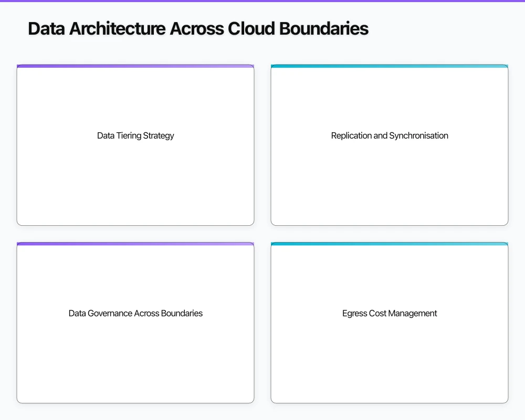The height and width of the screenshot is (420, 525).
Task: Click the thin purple strip atop the page
Action: (262, 1)
